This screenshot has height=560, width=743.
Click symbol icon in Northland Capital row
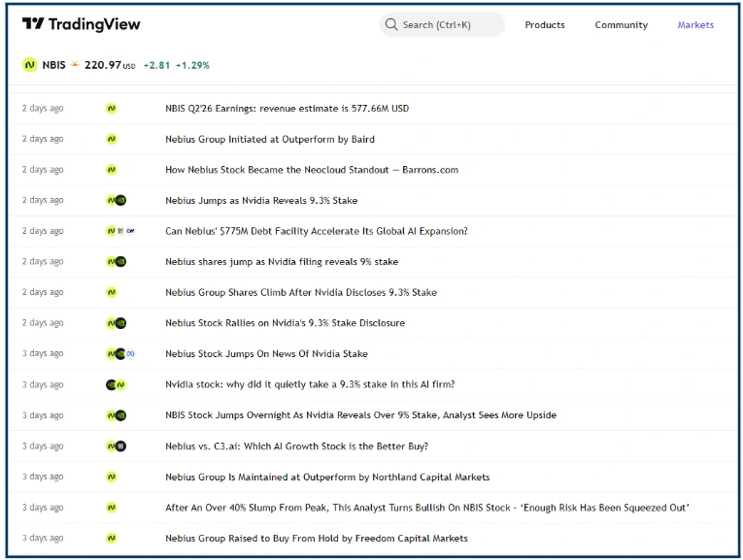point(112,477)
